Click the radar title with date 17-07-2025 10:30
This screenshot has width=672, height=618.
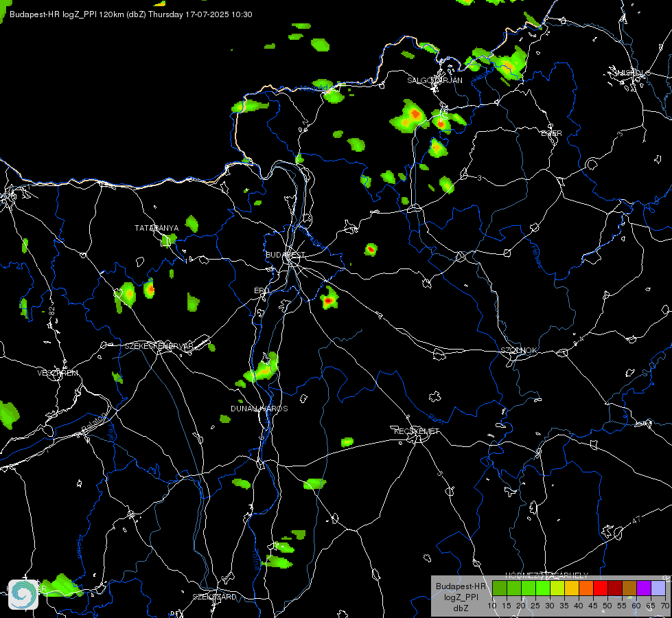click(x=130, y=14)
